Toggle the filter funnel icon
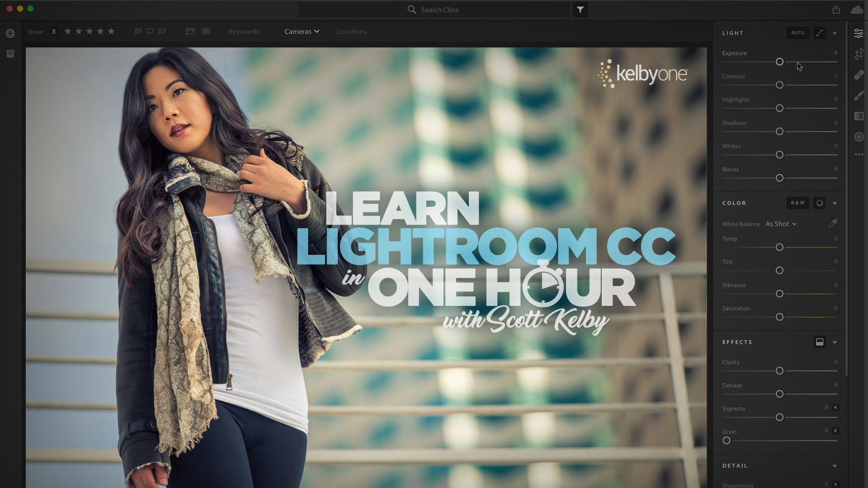 coord(580,9)
